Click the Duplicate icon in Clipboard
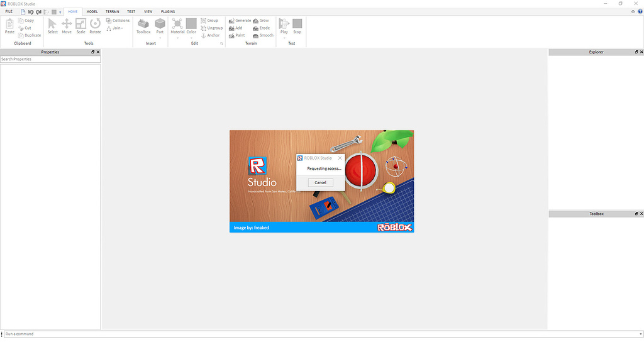Viewport: 644px width, 347px height. coord(21,35)
